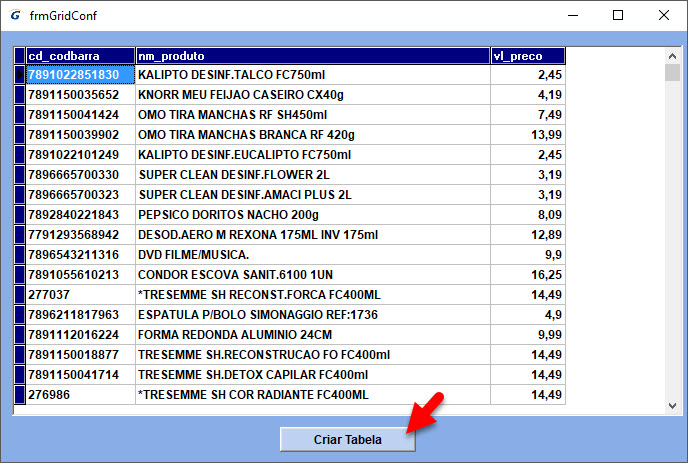This screenshot has height=463, width=688.
Task: Click price 9,99 of FORMA REDONDA row
Action: pos(528,334)
